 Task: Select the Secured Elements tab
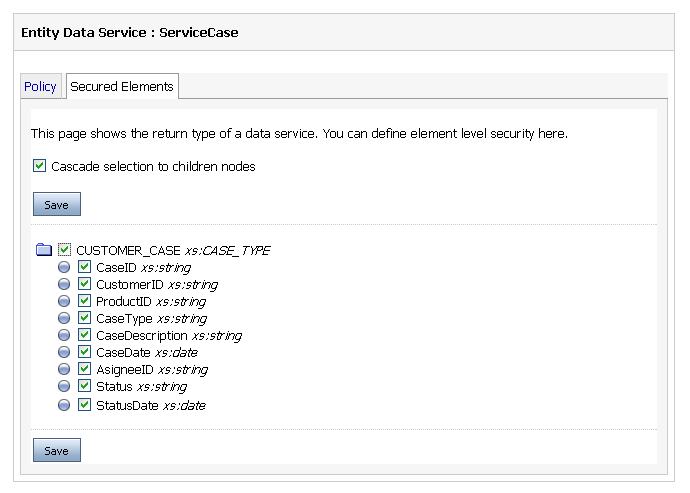(x=122, y=87)
